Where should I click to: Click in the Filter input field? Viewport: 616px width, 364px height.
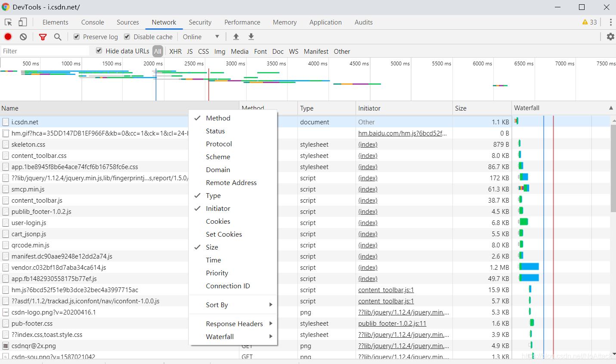(45, 51)
